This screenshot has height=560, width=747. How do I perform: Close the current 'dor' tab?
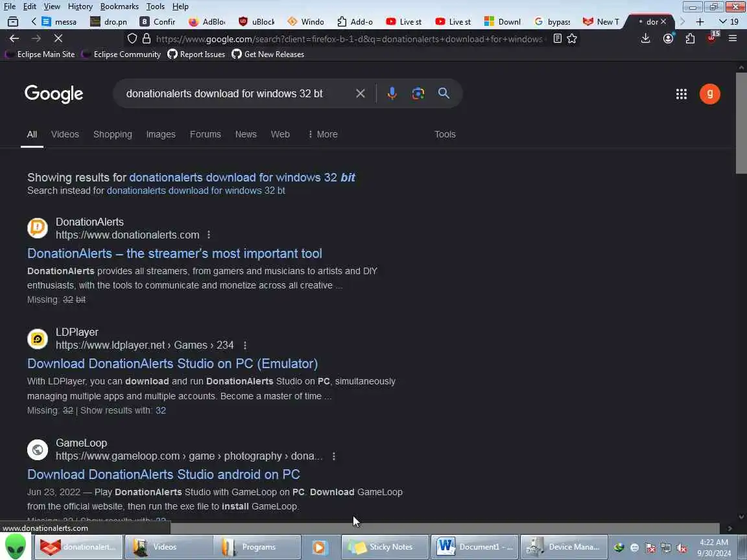pos(663,21)
